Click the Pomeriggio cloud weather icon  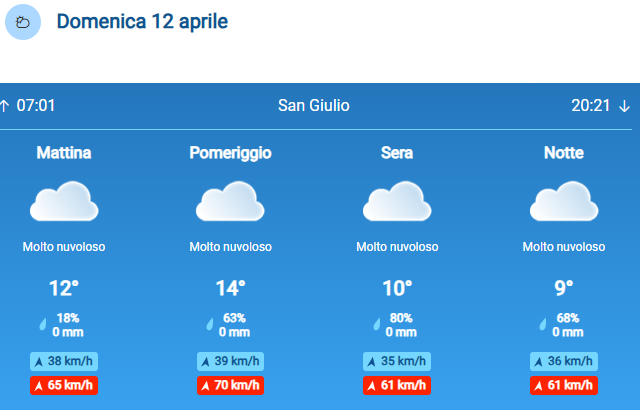231,201
